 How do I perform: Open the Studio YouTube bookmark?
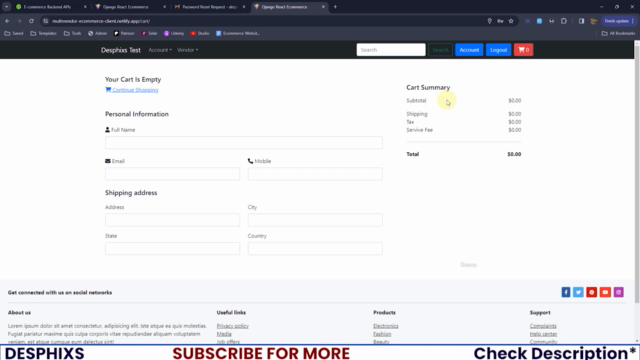pos(200,33)
